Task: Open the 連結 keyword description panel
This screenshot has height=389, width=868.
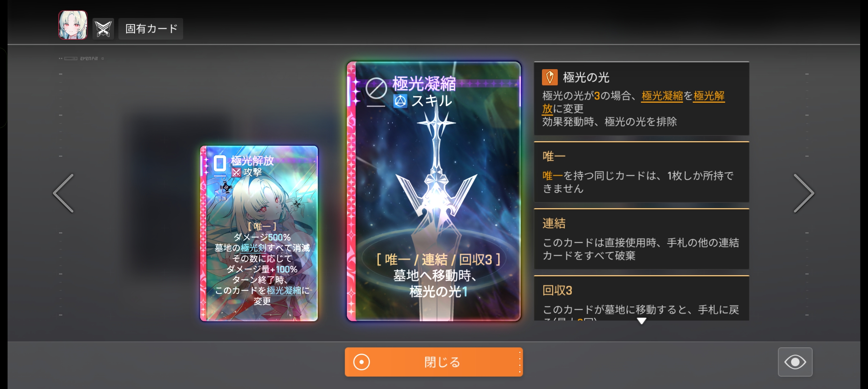Action: pyautogui.click(x=641, y=239)
